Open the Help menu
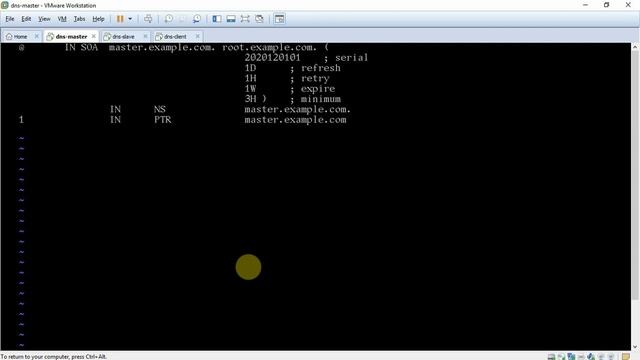Image resolution: width=640 pixels, height=360 pixels. point(98,19)
